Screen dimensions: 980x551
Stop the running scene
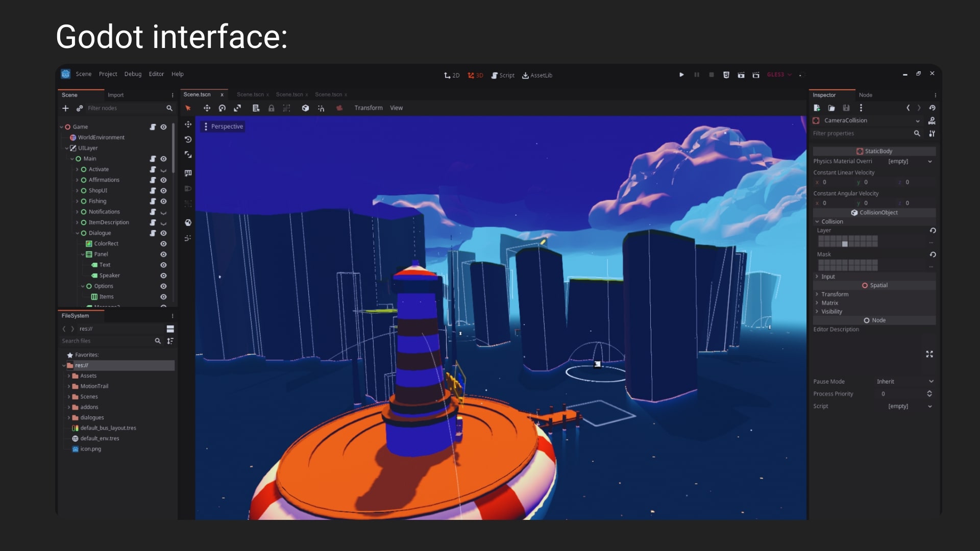(x=712, y=74)
